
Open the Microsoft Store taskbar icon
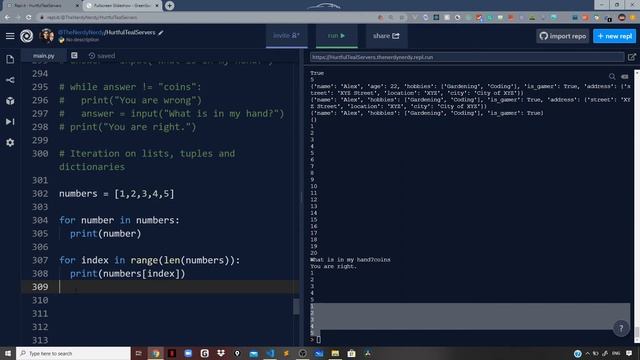click(351, 353)
